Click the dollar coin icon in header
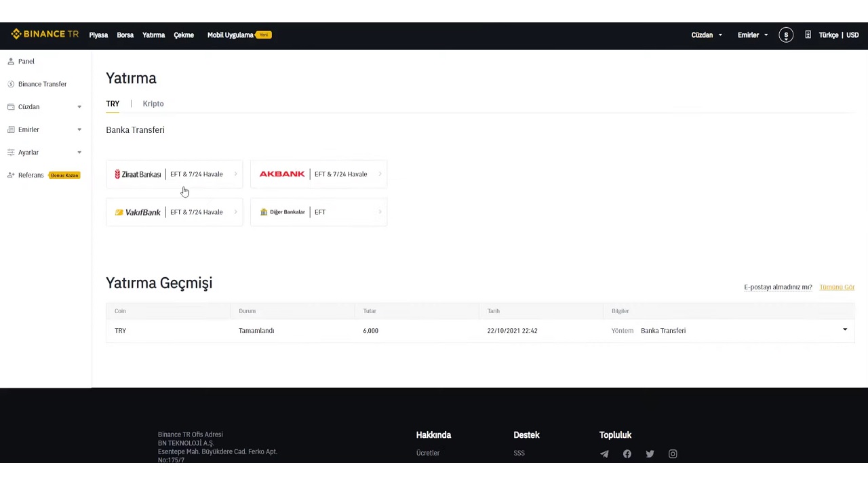 (x=786, y=35)
